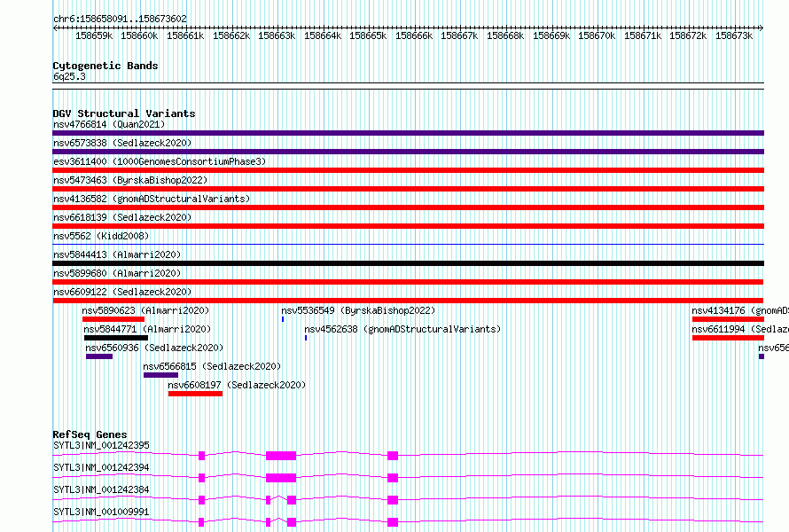
Task: Click the purple nsv6560936 variant bar
Action: point(99,356)
